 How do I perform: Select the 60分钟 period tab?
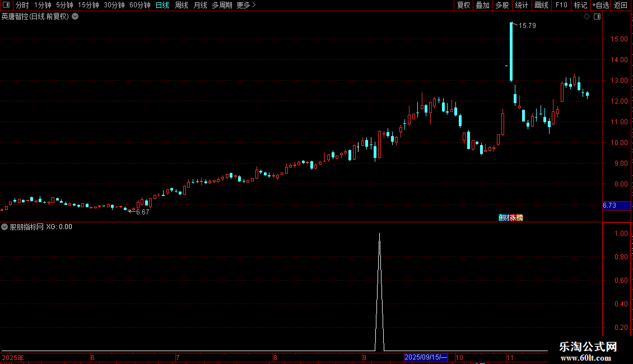pos(140,5)
